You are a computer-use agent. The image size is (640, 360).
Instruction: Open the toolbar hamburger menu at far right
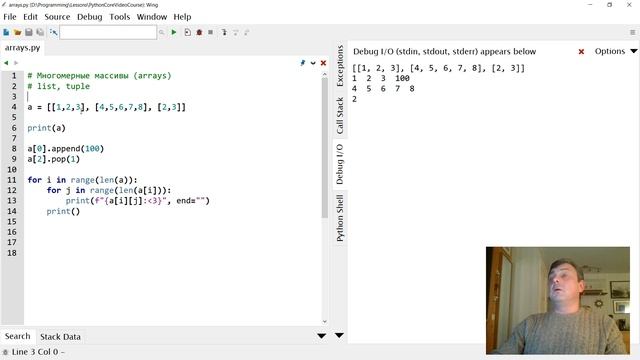tap(633, 32)
